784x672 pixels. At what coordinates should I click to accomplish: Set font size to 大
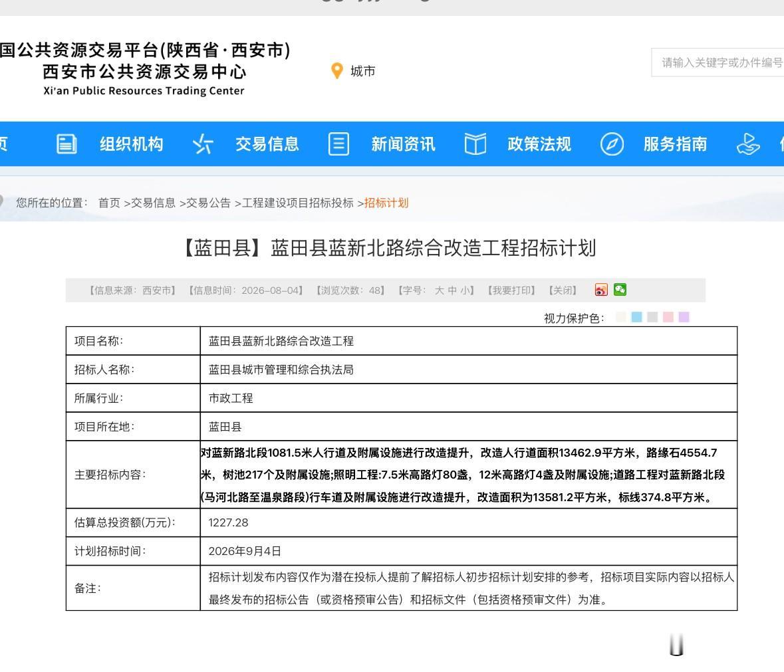click(x=440, y=290)
